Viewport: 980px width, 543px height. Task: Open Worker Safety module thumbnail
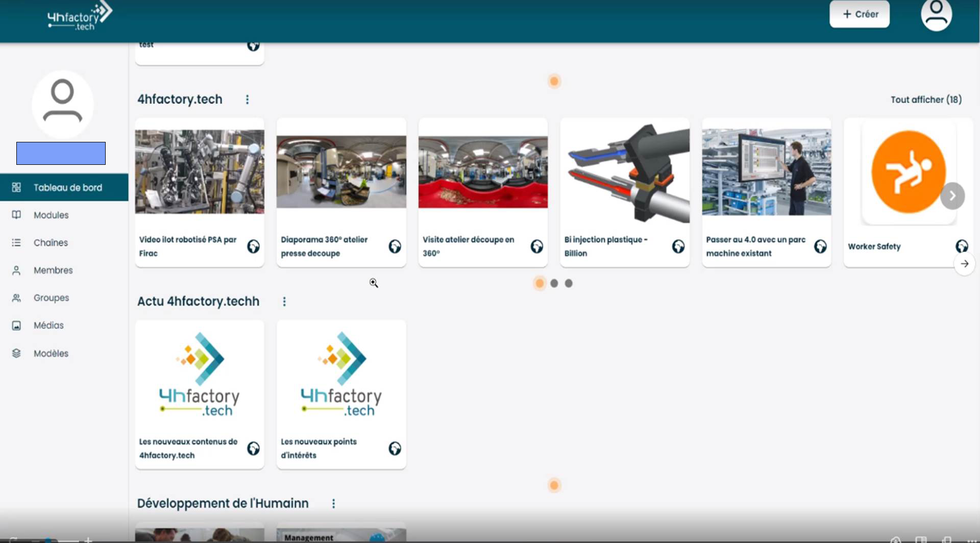point(909,172)
